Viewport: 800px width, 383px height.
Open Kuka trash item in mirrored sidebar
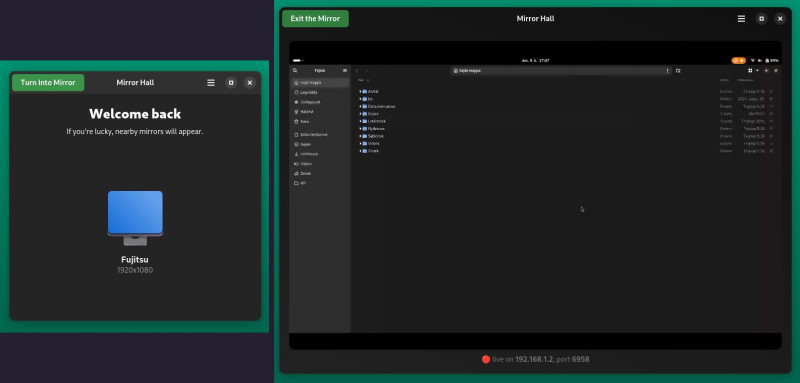pyautogui.click(x=320, y=121)
